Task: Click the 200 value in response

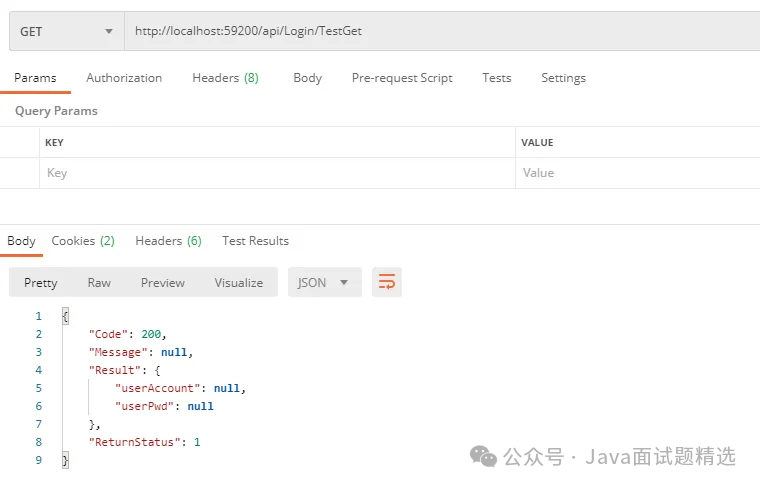Action: click(151, 334)
